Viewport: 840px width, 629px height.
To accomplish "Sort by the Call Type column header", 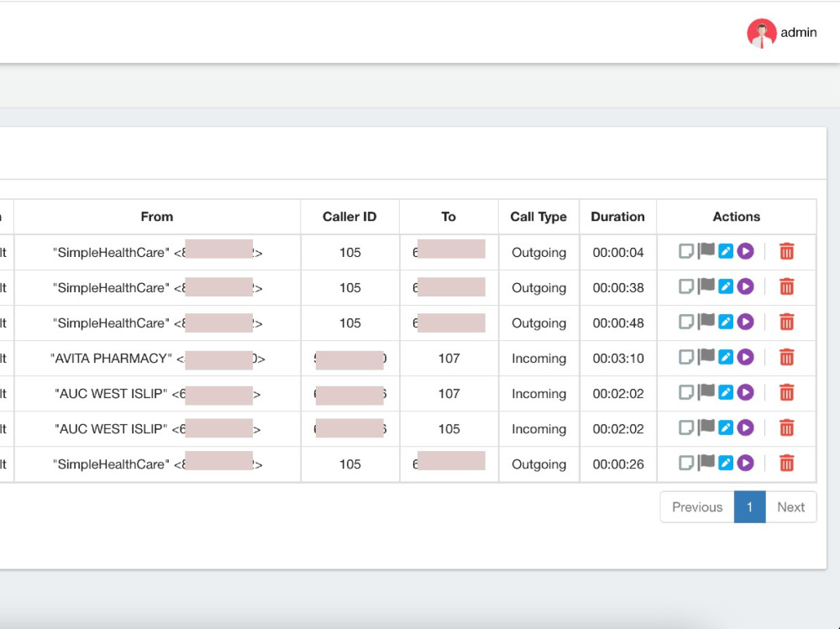I will click(x=538, y=217).
